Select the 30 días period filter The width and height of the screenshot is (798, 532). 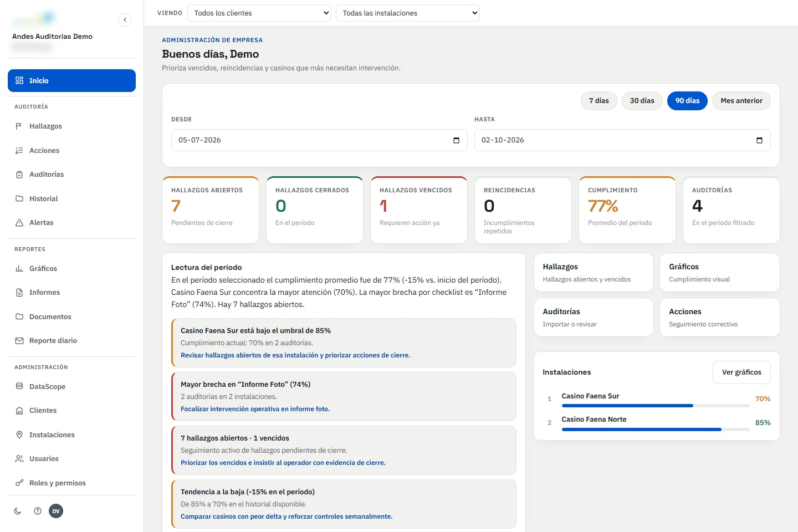coord(642,101)
